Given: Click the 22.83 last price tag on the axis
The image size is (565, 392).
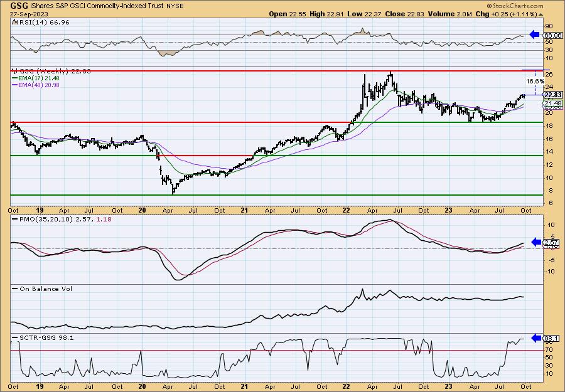Looking at the screenshot, I should click(x=553, y=95).
